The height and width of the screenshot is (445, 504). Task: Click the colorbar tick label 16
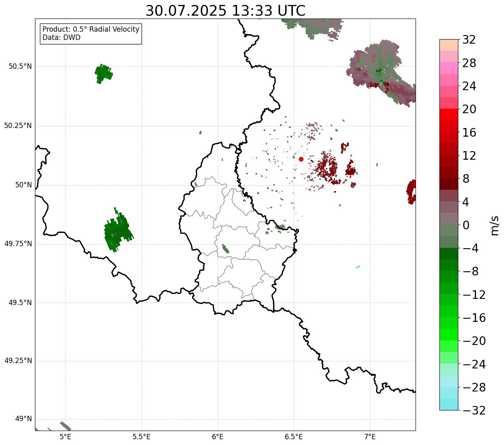[469, 133]
